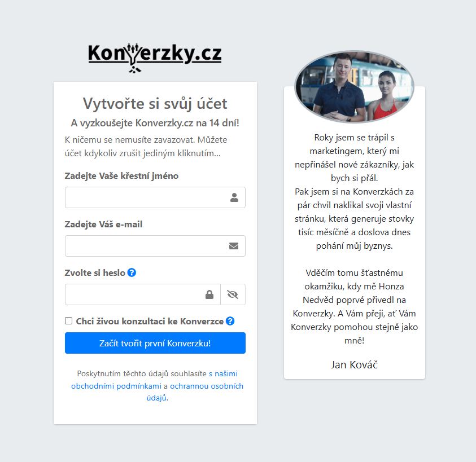Click the Zadejte Váš e-mail label
The height and width of the screenshot is (462, 476).
tap(103, 225)
